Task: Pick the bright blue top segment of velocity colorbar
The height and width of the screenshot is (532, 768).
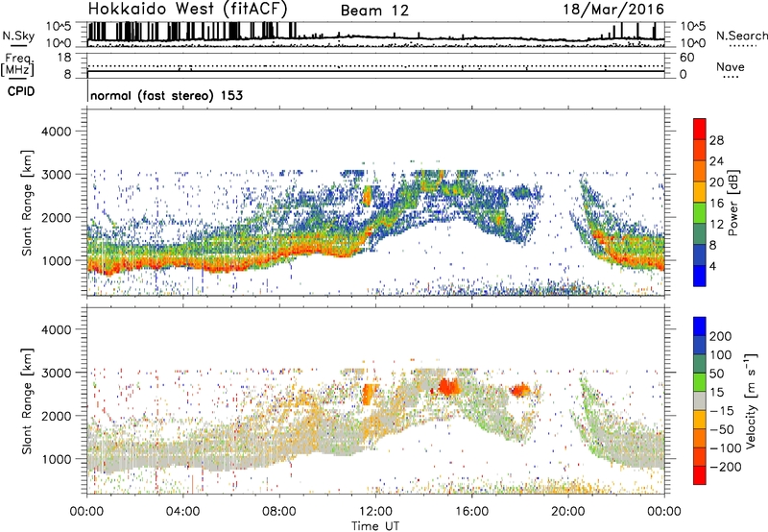Action: (x=700, y=326)
